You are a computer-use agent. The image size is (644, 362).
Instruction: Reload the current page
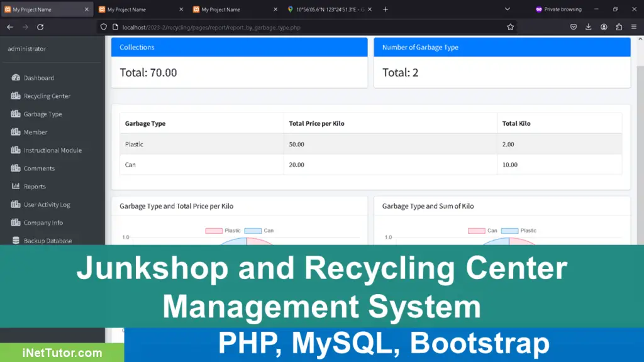tap(40, 27)
